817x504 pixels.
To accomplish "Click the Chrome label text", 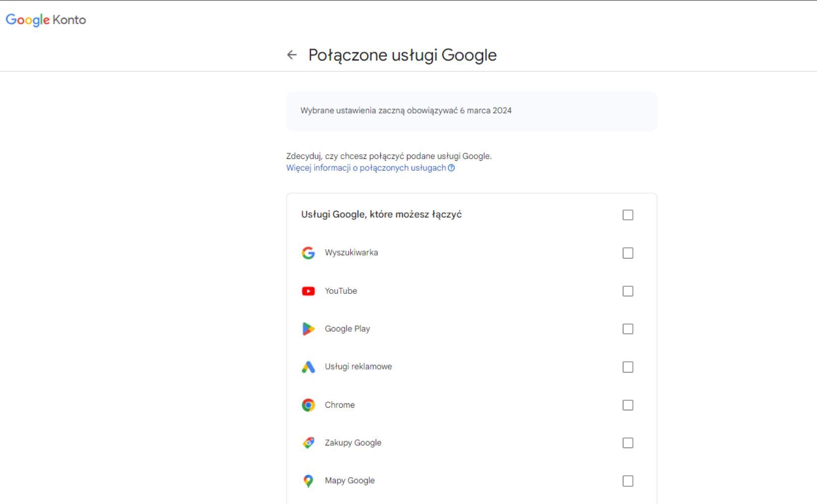I will [x=340, y=405].
